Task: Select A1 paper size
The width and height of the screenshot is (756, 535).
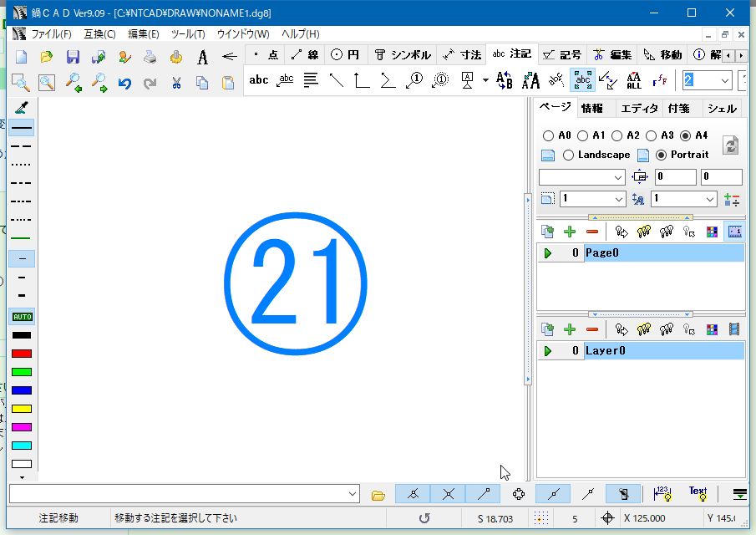Action: pos(582,136)
